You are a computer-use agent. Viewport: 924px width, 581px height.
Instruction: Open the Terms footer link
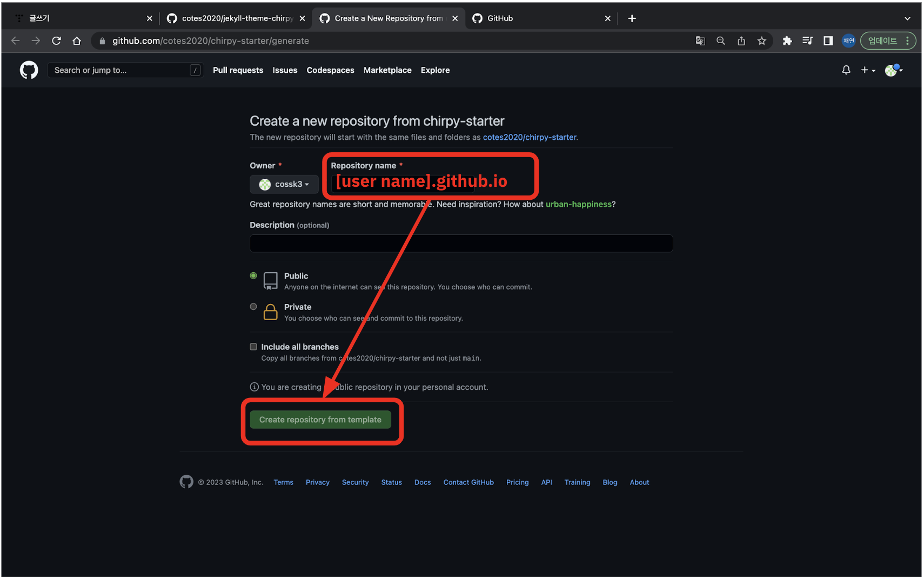283,482
